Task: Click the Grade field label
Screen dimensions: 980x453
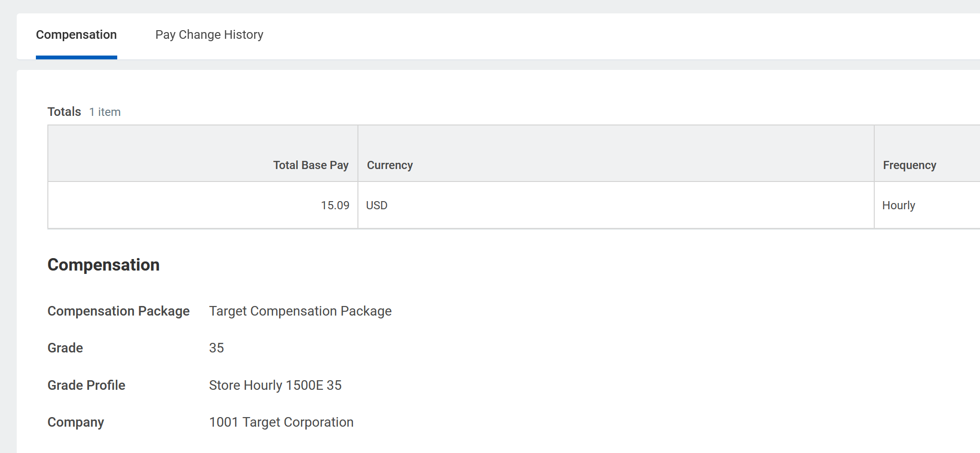Action: pyautogui.click(x=65, y=348)
